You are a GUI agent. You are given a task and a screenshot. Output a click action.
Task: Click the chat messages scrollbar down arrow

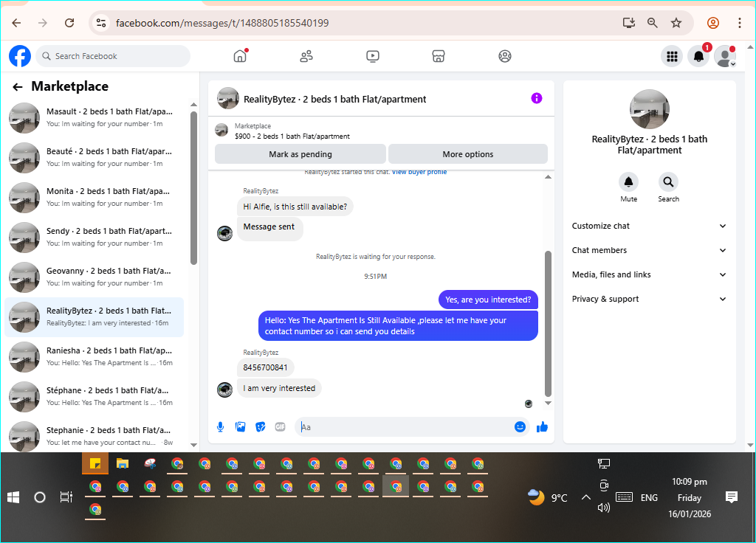[x=548, y=404]
